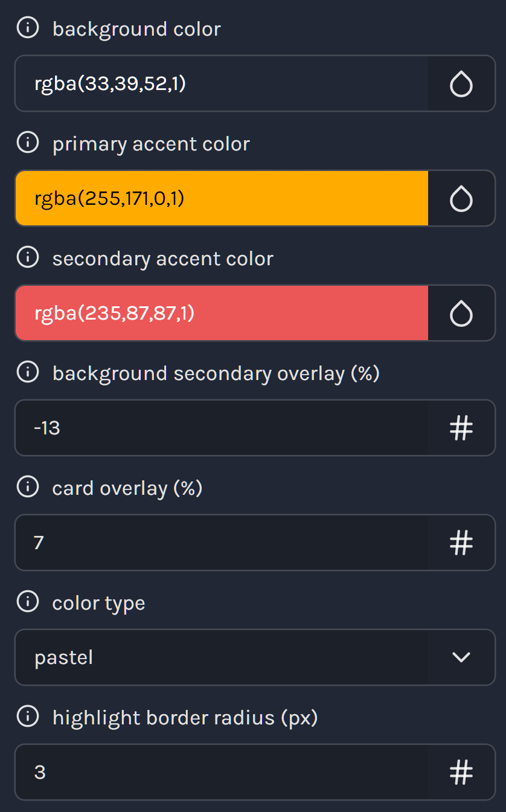Image resolution: width=506 pixels, height=812 pixels.
Task: Click the info icon next to primary accent color
Action: [x=28, y=143]
